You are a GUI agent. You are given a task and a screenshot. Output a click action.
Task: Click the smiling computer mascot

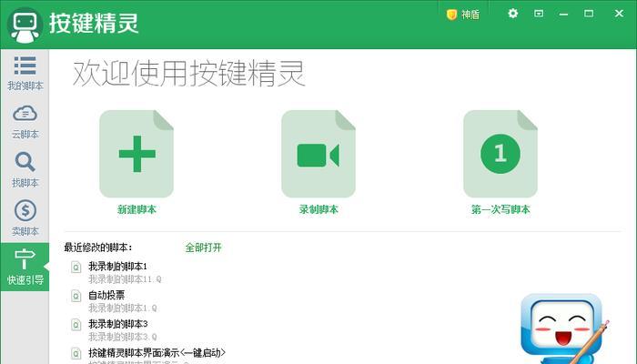pyautogui.click(x=565, y=329)
